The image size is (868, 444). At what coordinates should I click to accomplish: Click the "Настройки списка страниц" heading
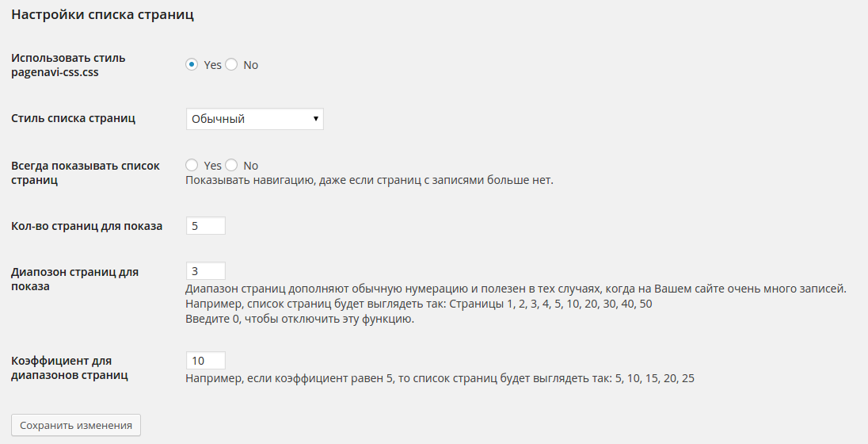(102, 15)
